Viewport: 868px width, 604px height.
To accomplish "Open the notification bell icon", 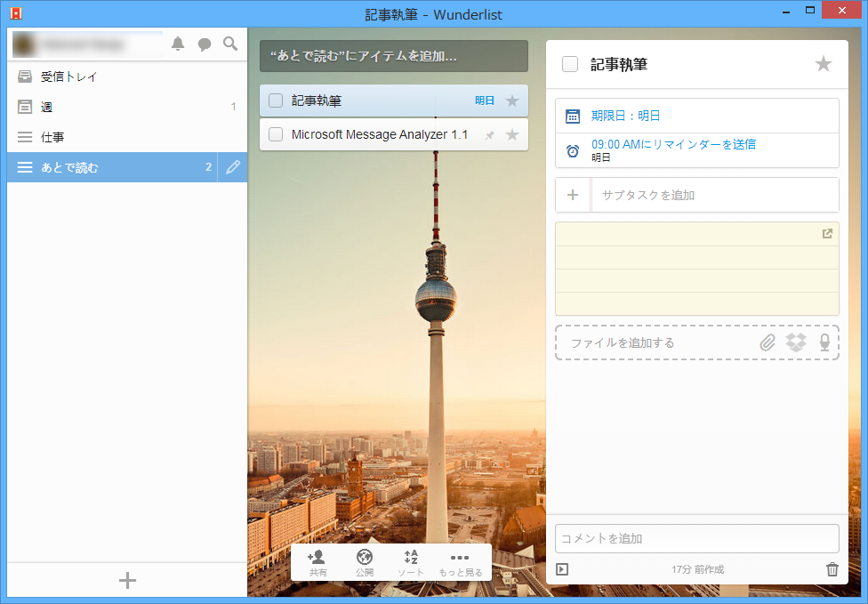I will click(x=178, y=44).
